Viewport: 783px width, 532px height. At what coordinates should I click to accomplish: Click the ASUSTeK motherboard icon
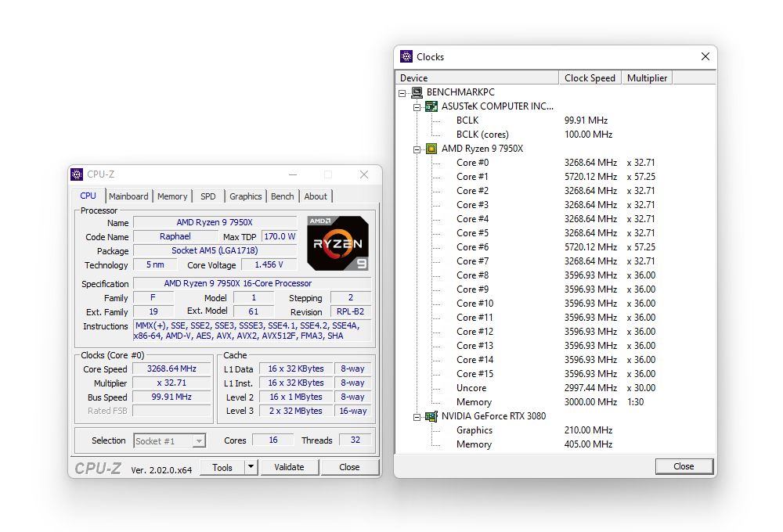pyautogui.click(x=431, y=106)
